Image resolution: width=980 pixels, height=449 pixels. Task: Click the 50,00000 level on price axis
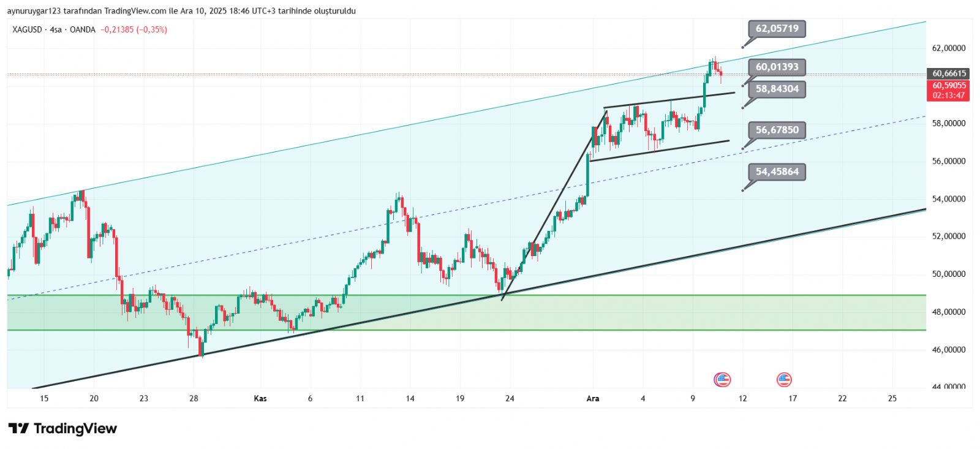(x=949, y=274)
